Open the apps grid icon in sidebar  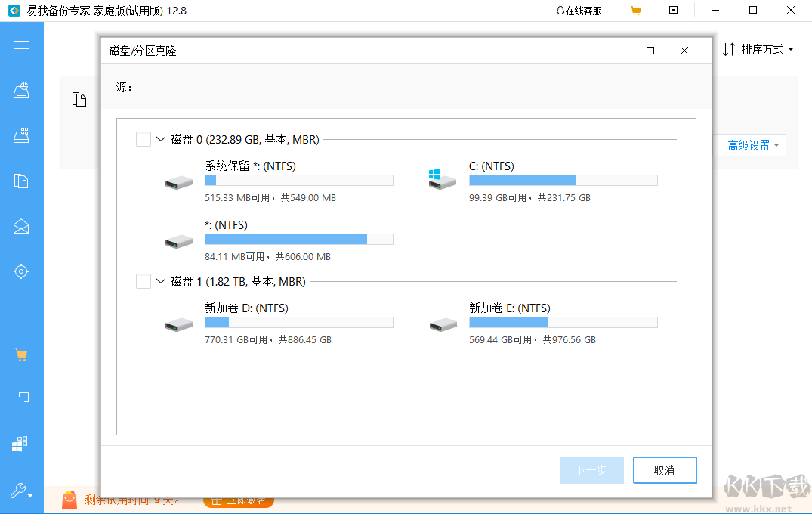coord(20,444)
